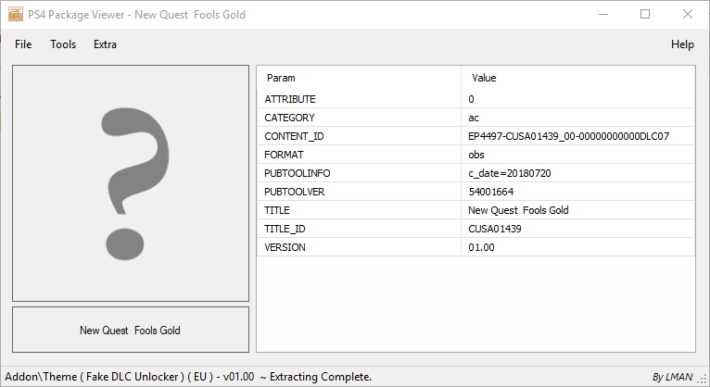Open the Extra menu
This screenshot has height=387, width=710.
(x=105, y=44)
